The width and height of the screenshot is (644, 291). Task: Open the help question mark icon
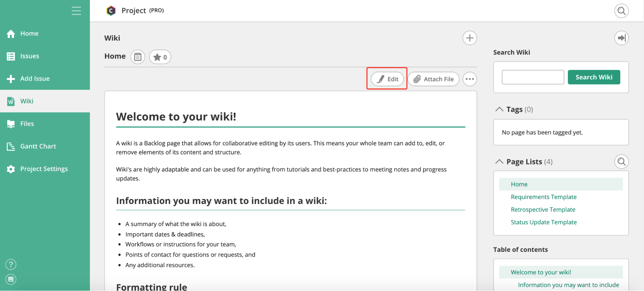coord(11,264)
